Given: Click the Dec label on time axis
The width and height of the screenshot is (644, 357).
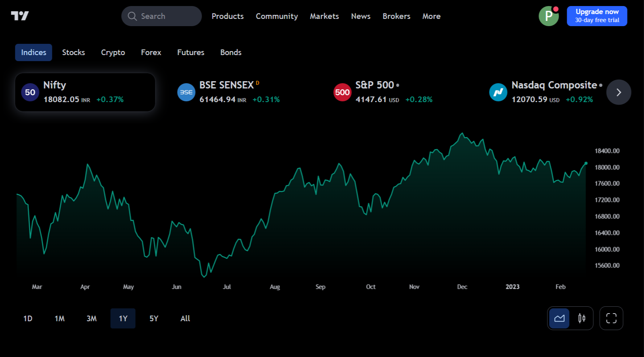Looking at the screenshot, I should coord(462,287).
